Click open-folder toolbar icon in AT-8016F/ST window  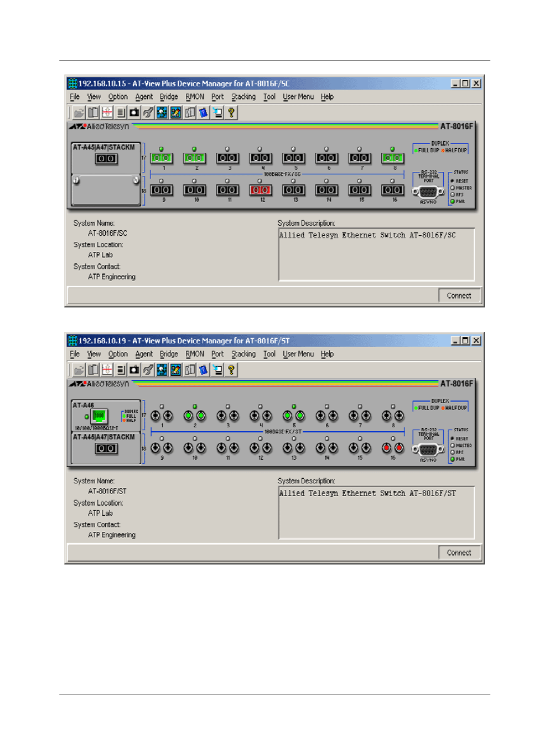(x=79, y=370)
